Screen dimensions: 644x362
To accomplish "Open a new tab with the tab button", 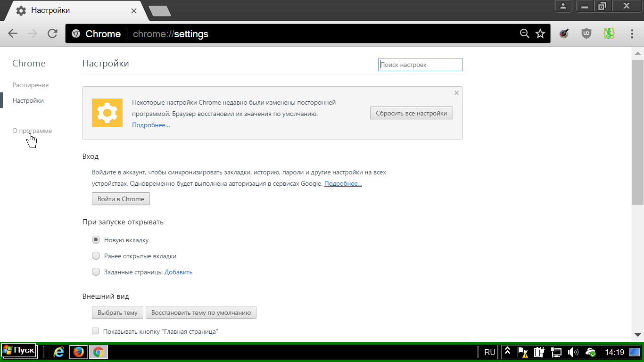I will [x=160, y=11].
